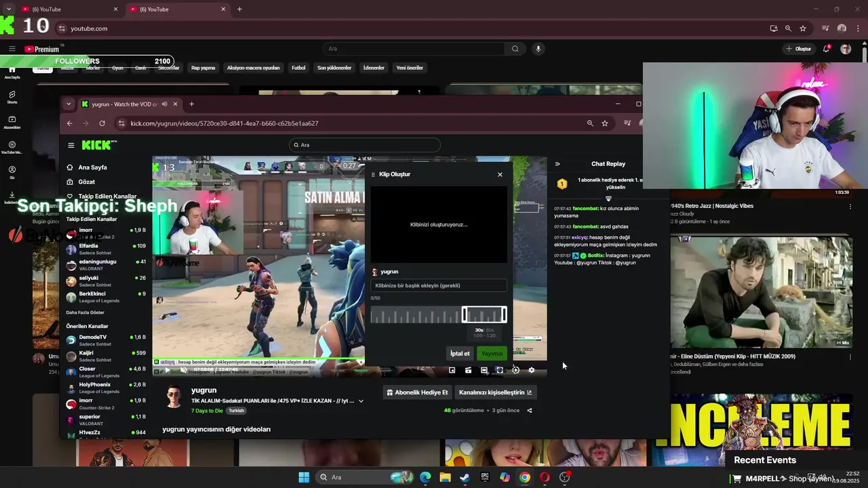Open superior VALORANT channel
The width and height of the screenshot is (868, 488).
click(x=106, y=420)
